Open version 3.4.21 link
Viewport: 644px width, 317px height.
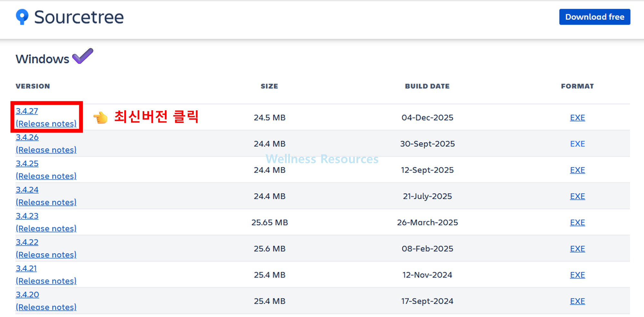[26, 268]
